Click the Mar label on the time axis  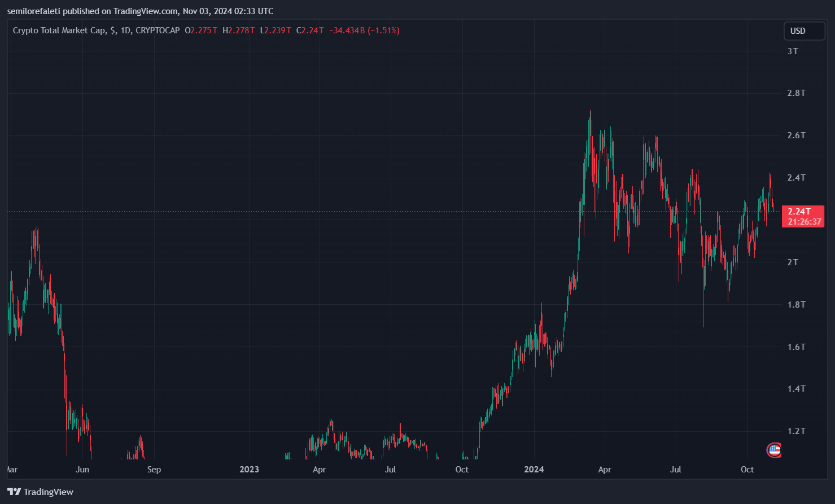12,470
